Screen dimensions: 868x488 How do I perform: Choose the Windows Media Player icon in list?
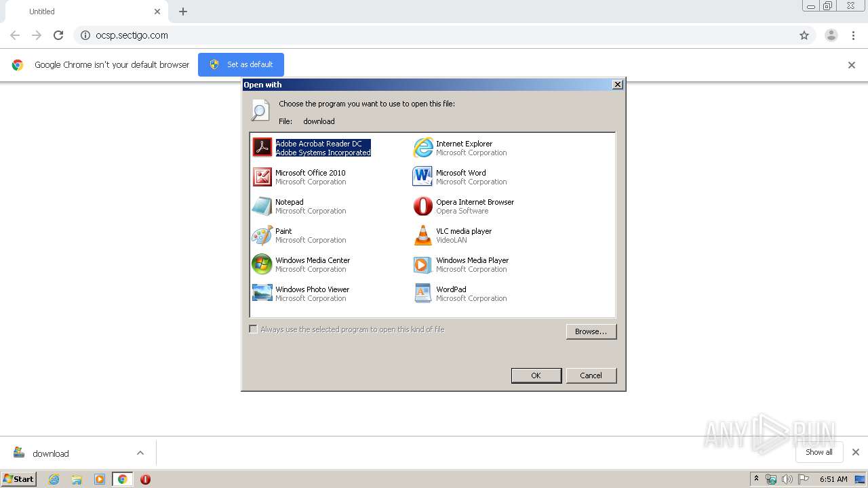[422, 264]
